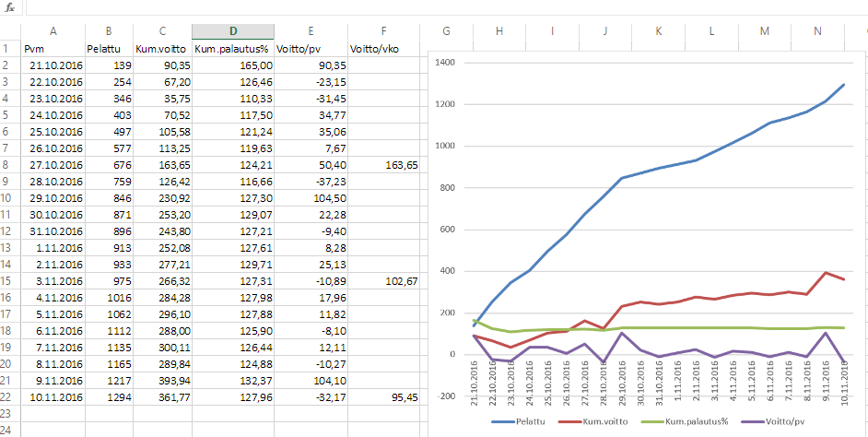Click the 29.10.2016 date label on chart axis
This screenshot has height=437, width=868.
pos(621,385)
